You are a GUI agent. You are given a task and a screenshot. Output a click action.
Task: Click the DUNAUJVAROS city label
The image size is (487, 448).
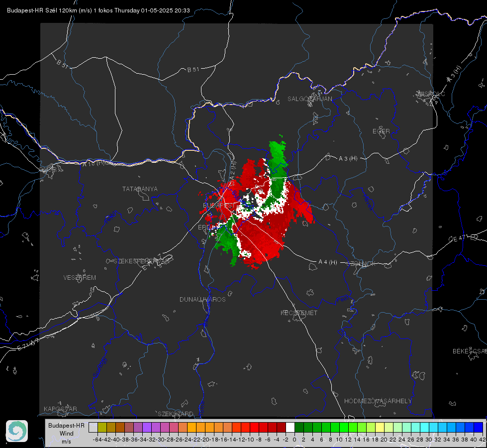click(x=202, y=299)
